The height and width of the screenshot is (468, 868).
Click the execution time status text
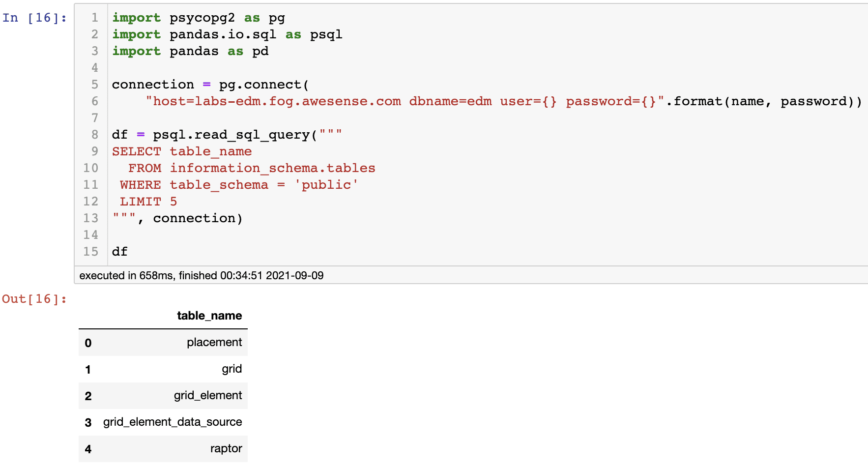point(202,275)
